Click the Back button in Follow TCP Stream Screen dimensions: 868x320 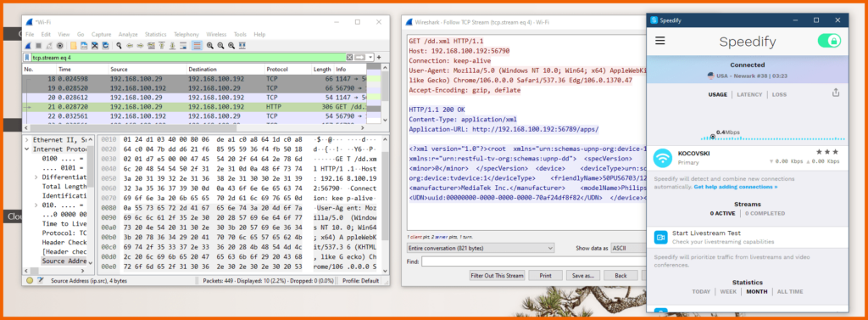[620, 275]
